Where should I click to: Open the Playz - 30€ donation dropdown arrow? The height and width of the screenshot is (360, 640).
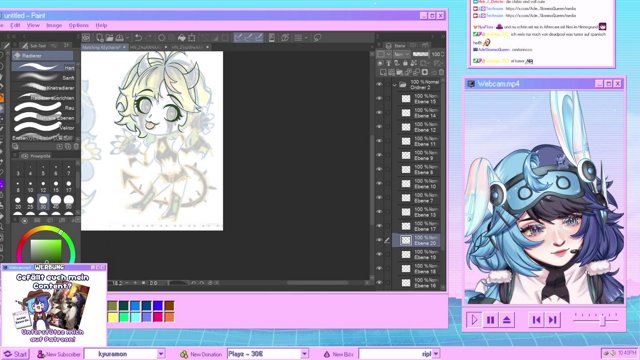click(304, 353)
